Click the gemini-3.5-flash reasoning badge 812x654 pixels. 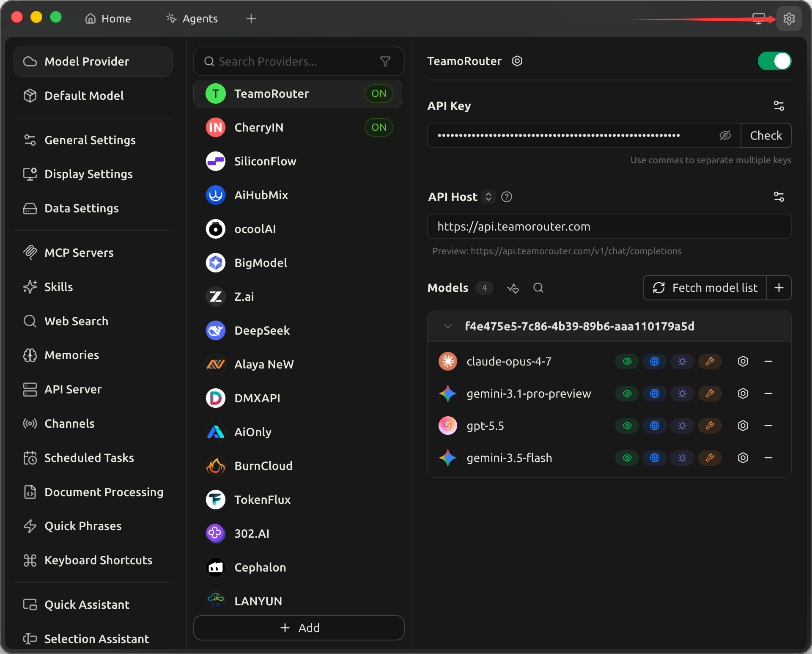click(x=682, y=458)
